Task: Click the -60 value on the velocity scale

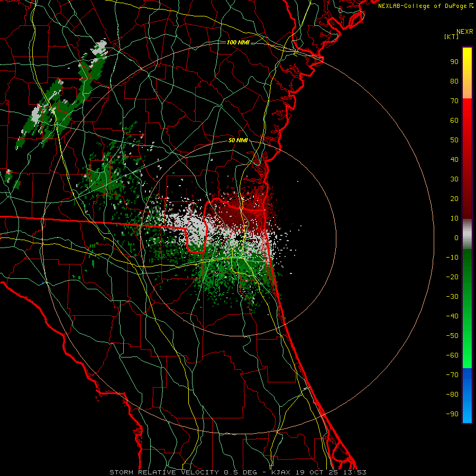Action: click(452, 355)
